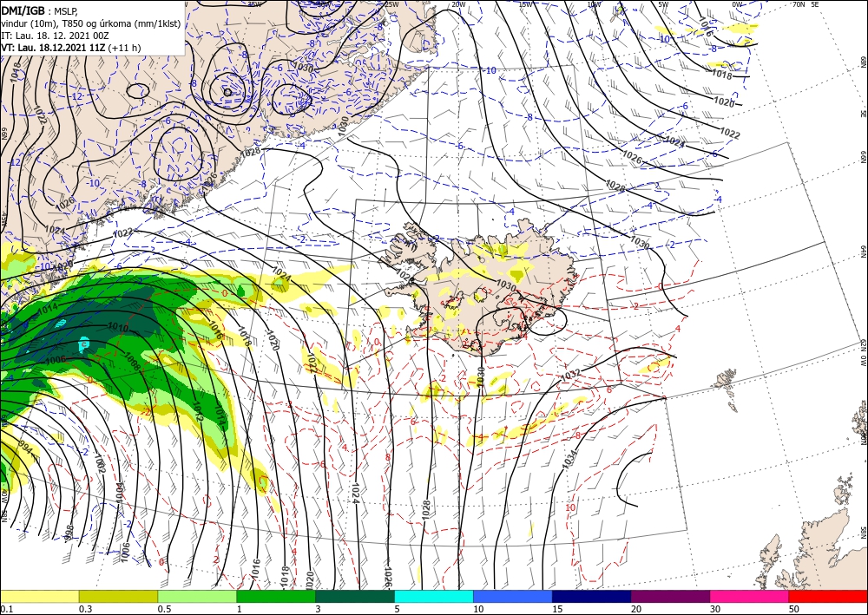
Task: Click the '70N 5E' corner label
Action: 806,4
